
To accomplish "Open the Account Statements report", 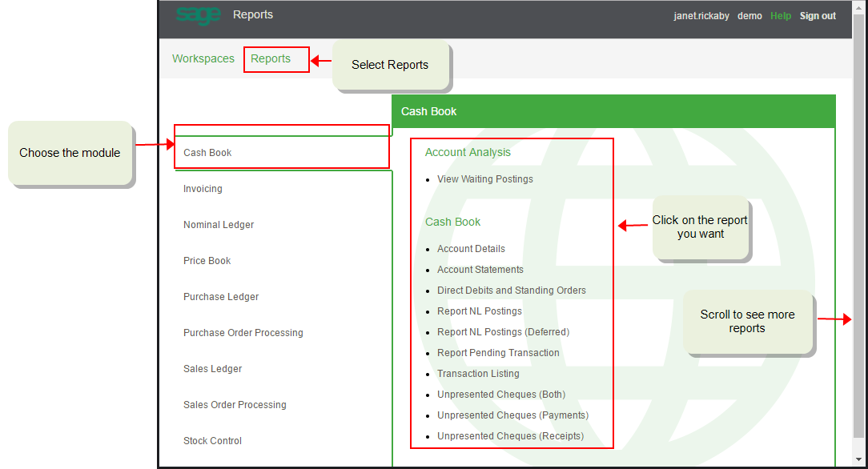I will (x=480, y=270).
